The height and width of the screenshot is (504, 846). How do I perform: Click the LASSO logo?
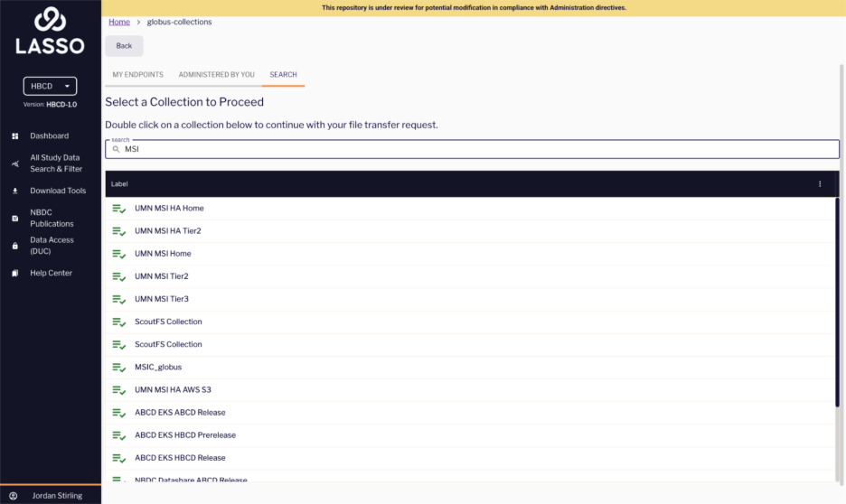pyautogui.click(x=51, y=31)
